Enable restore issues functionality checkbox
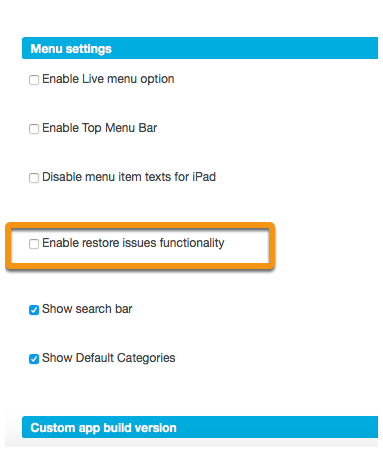 [34, 244]
